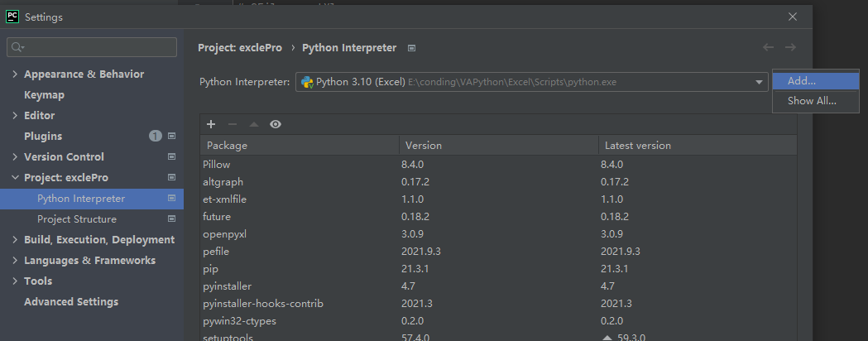Sort by the Latest version column header
This screenshot has width=868, height=341.
pos(637,145)
